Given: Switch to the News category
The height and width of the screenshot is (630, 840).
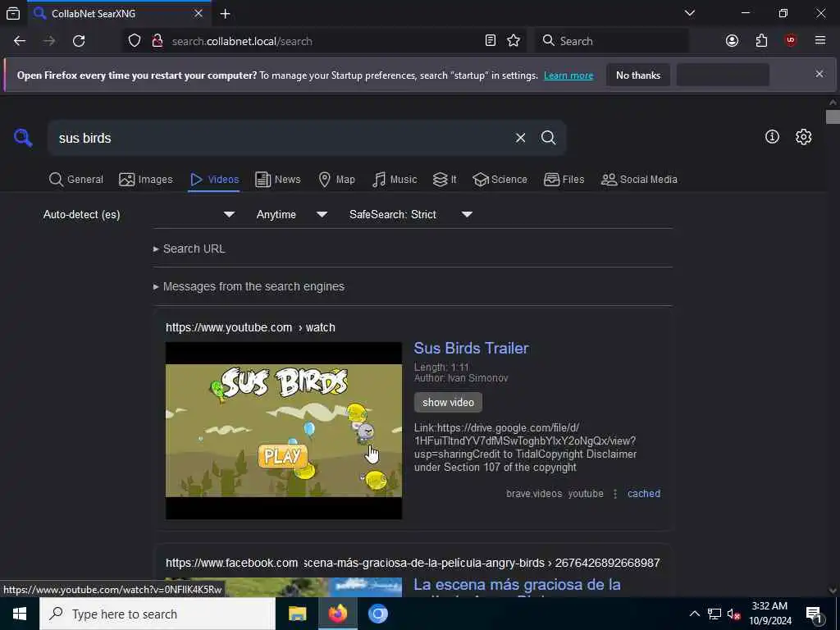Looking at the screenshot, I should [x=277, y=180].
